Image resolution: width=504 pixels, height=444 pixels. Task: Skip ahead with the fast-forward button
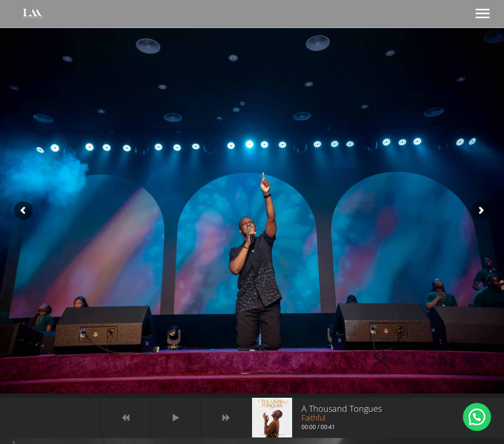pyautogui.click(x=226, y=418)
